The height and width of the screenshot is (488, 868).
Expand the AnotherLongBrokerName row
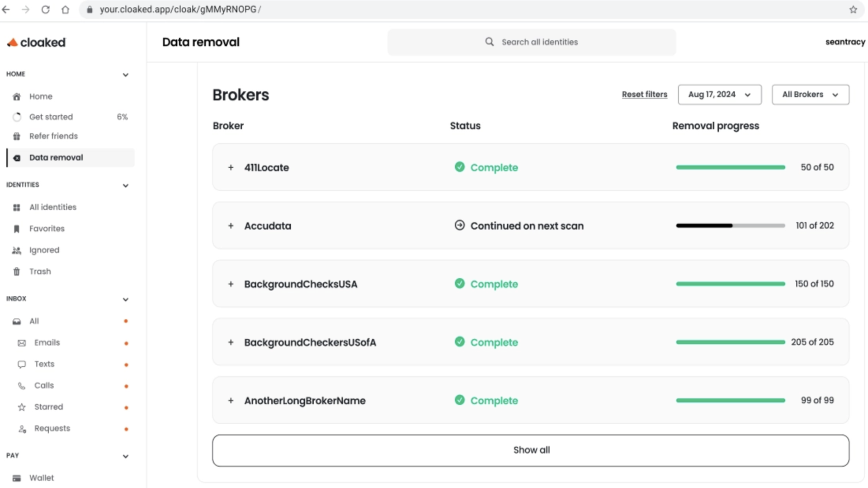point(231,401)
